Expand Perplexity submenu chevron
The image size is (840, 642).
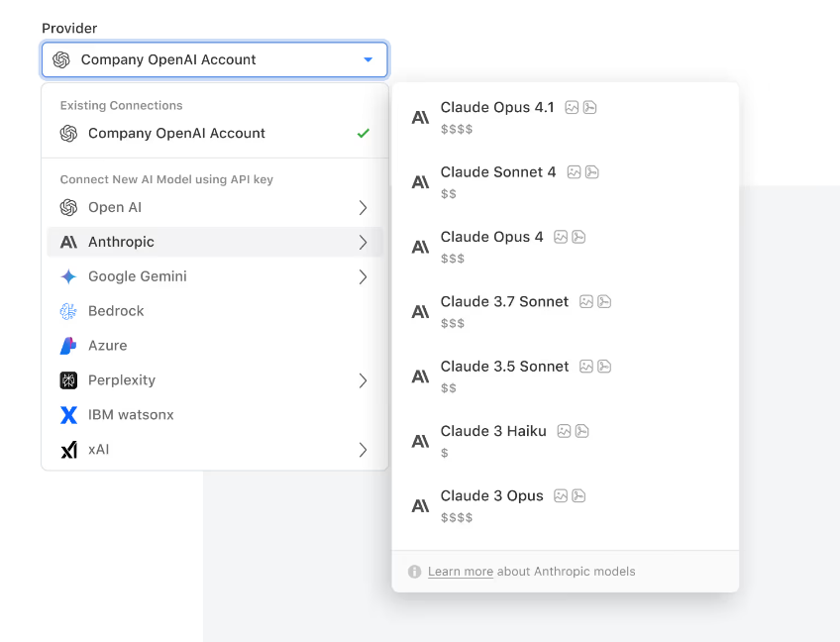point(363,380)
